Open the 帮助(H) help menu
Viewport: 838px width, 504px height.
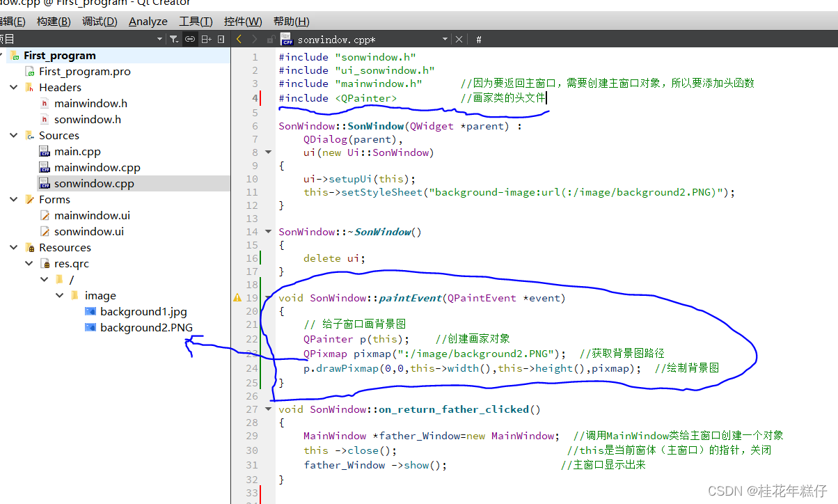[292, 22]
